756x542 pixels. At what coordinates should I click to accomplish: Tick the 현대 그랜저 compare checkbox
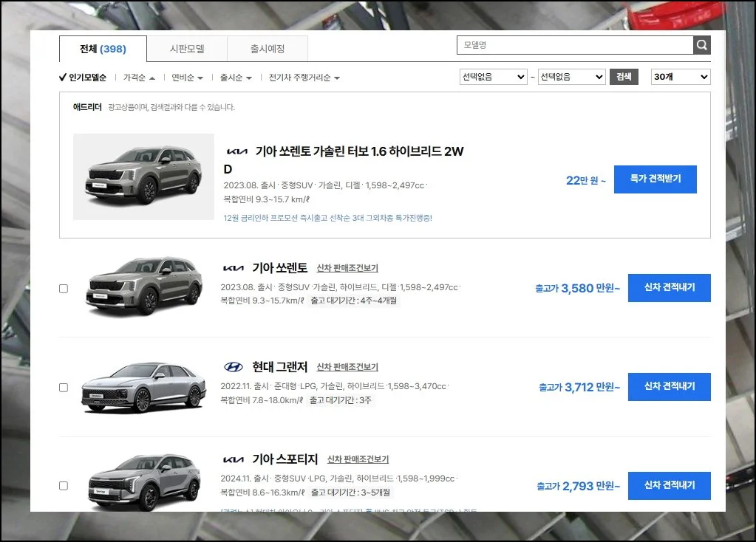point(64,388)
